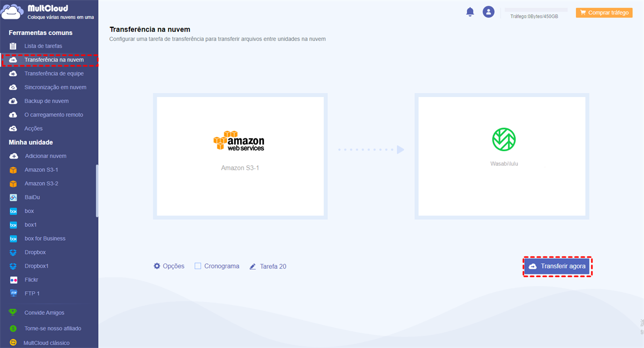Click the Lista de tarefas clipboard icon
Viewport: 644px width, 348px height.
[13, 46]
